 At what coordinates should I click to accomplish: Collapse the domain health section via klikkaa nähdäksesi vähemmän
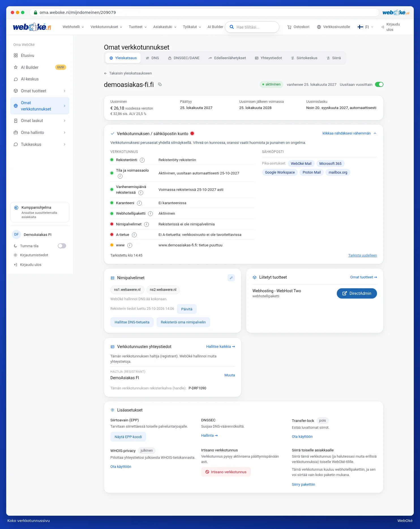click(x=350, y=133)
